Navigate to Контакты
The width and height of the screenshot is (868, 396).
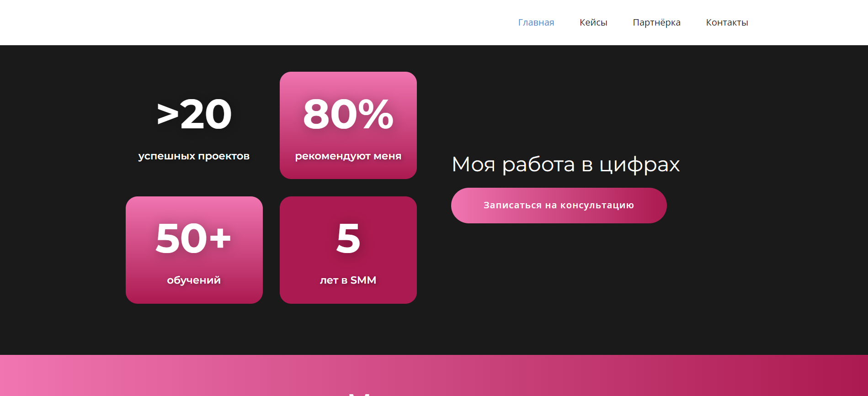(x=727, y=22)
